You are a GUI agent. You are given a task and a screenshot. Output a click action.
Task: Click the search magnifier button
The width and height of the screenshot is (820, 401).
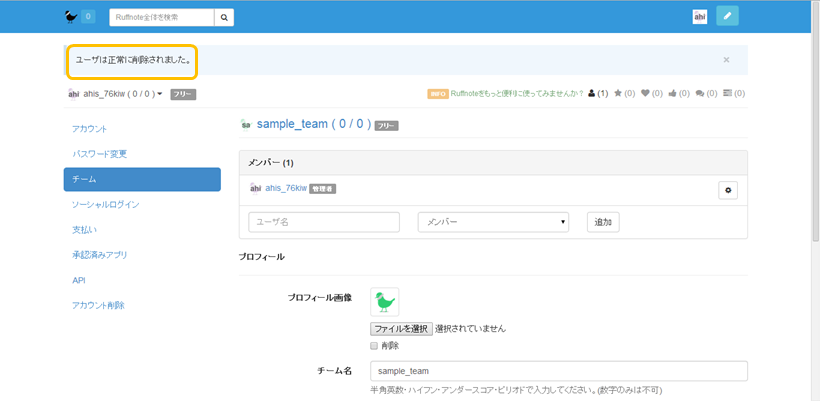tap(225, 17)
